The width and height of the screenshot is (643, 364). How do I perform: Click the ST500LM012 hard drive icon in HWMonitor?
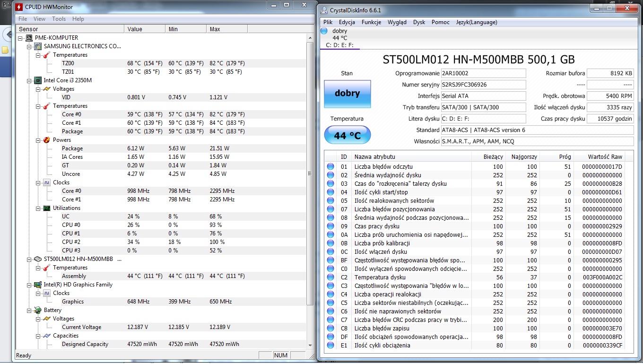pyautogui.click(x=38, y=259)
